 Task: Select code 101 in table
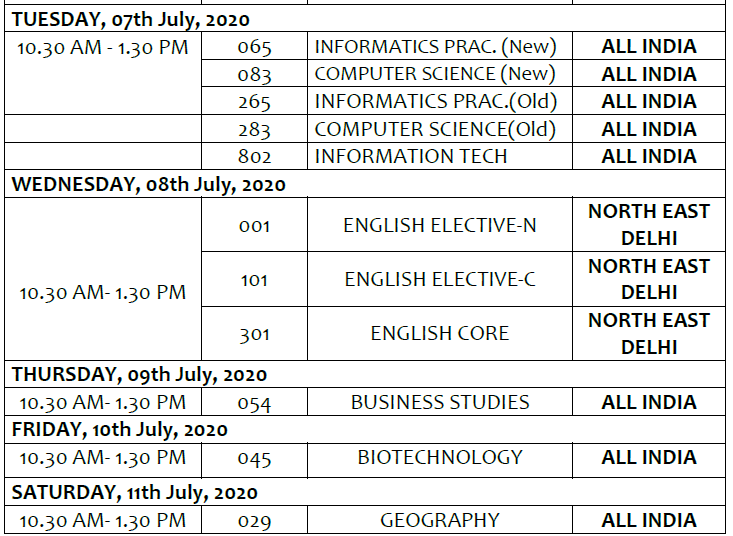254,280
